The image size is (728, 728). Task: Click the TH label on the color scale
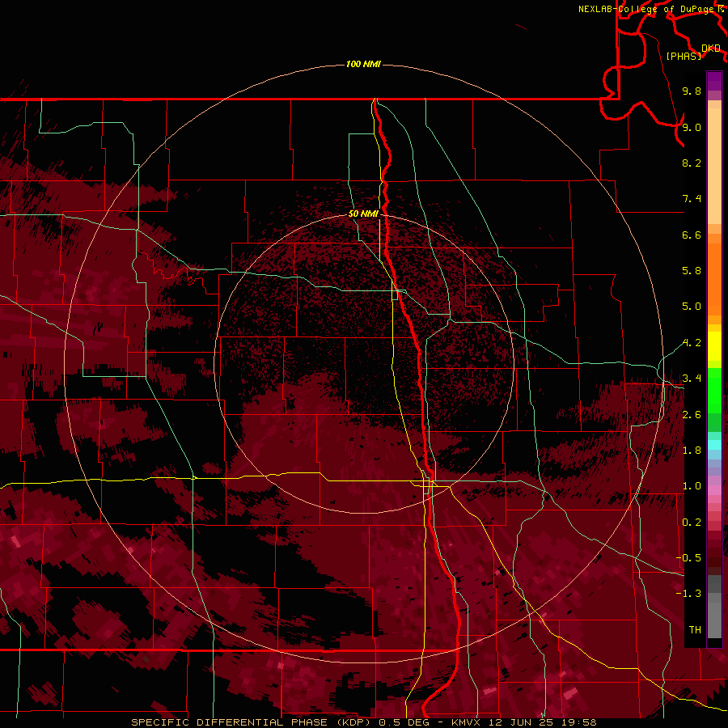click(x=695, y=630)
